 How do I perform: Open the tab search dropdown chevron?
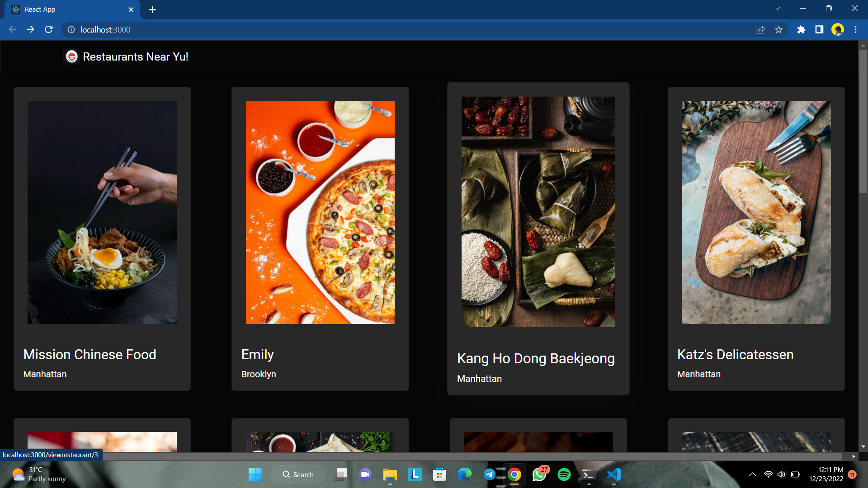pyautogui.click(x=777, y=8)
